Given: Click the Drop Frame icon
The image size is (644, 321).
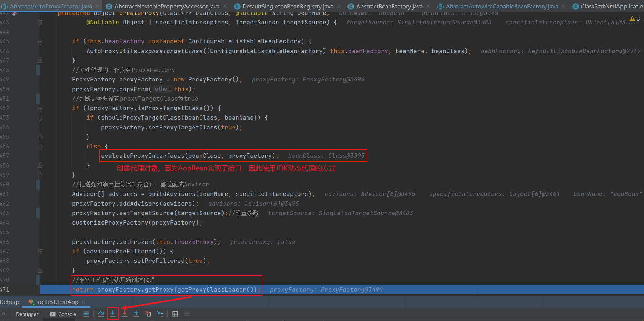Looking at the screenshot, I should (x=148, y=314).
